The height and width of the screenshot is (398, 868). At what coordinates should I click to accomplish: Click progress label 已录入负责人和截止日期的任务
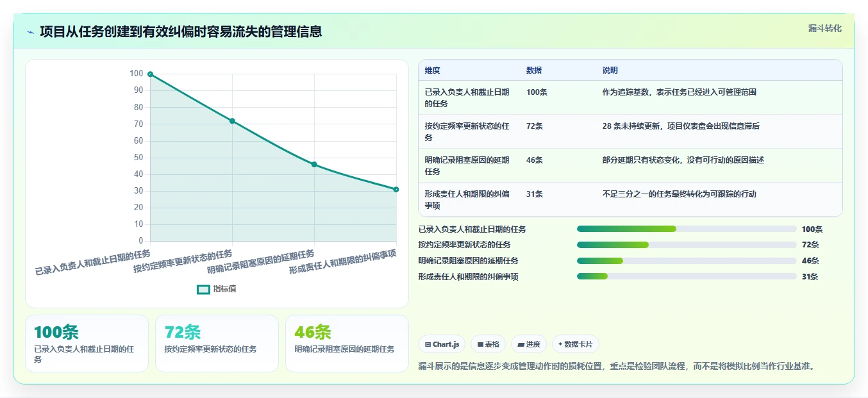click(472, 229)
